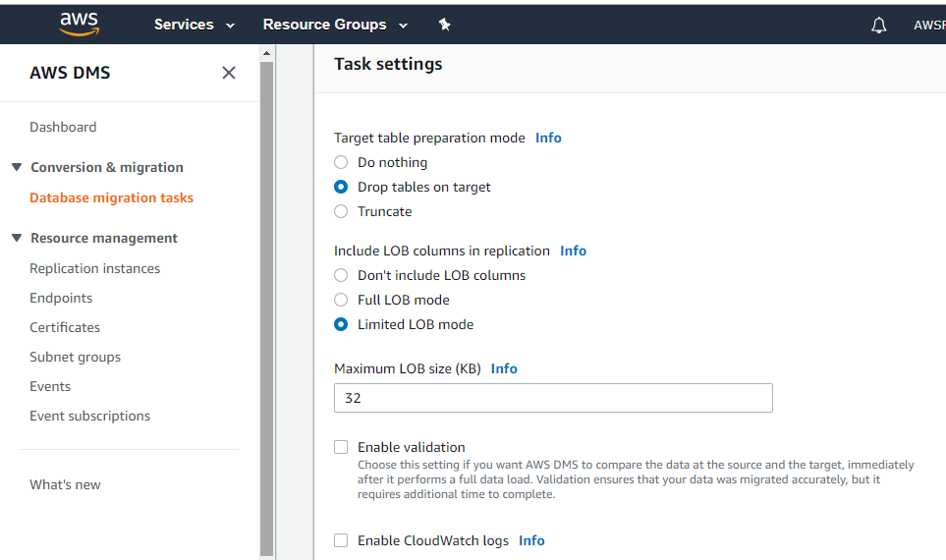Open Database migration tasks page
Screen dimensions: 946x560
111,197
